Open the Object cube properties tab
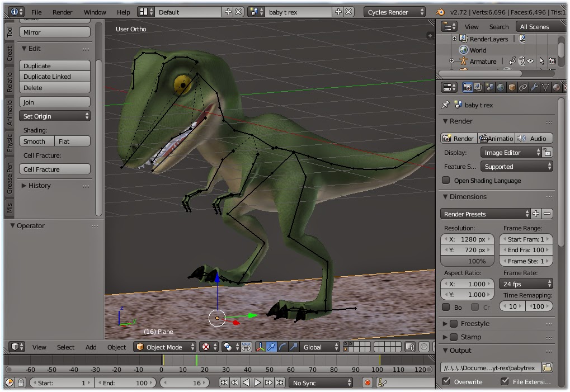The image size is (570, 392). click(511, 87)
